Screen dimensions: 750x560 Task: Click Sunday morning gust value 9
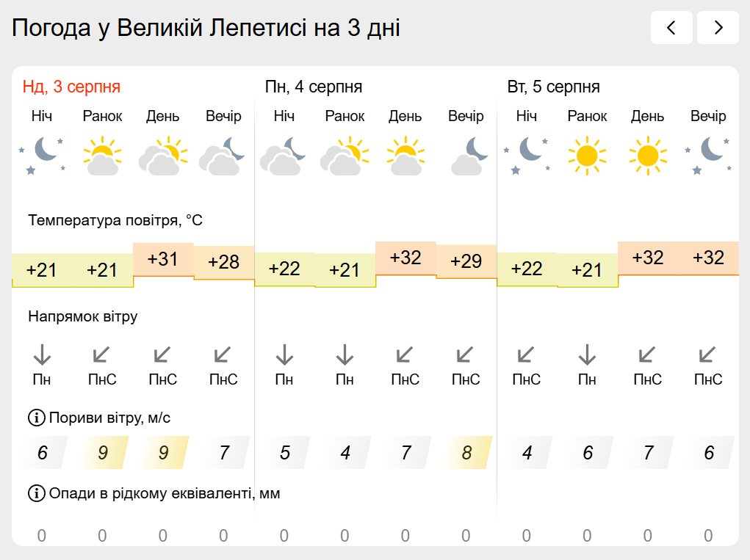pos(103,453)
